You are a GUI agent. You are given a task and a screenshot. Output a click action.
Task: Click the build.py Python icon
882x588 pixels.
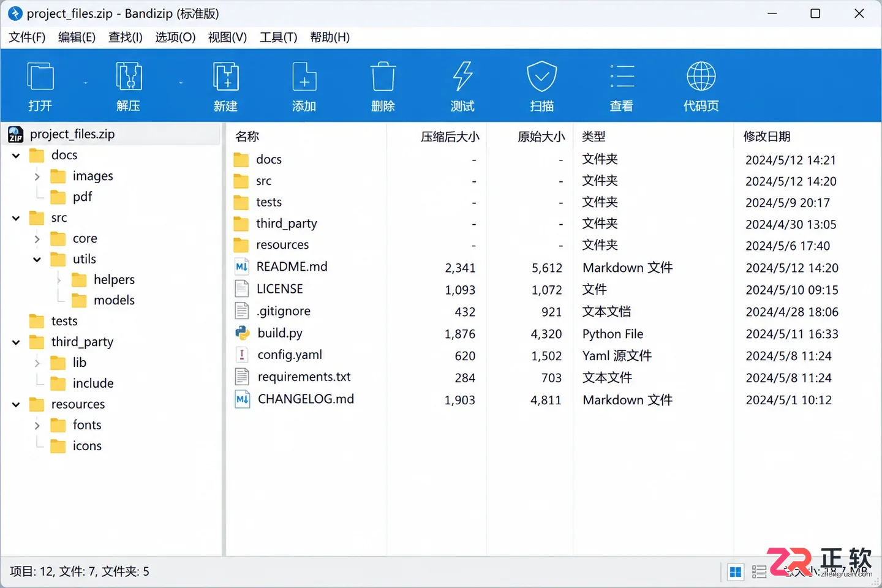(x=243, y=333)
